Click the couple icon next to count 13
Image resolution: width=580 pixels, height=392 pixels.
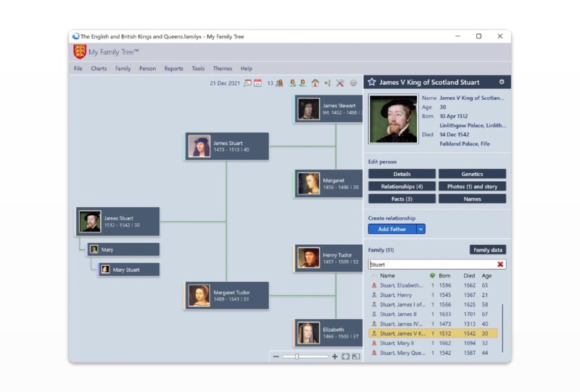(280, 83)
